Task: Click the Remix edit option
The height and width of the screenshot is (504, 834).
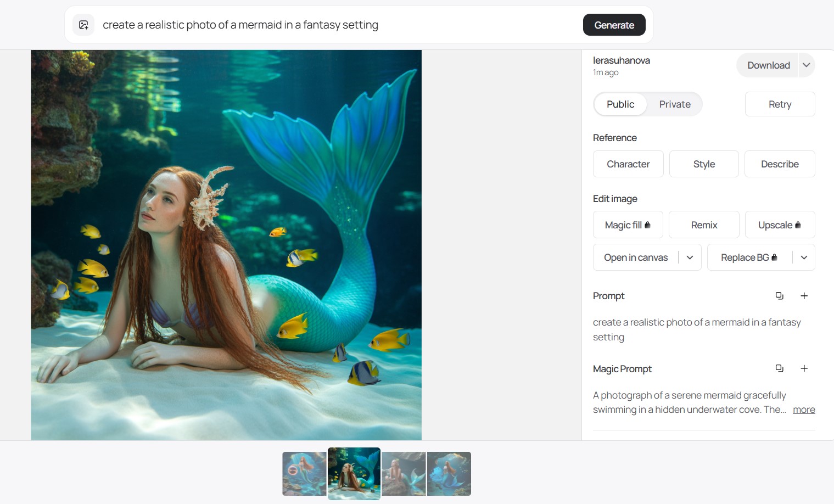Action: coord(704,225)
